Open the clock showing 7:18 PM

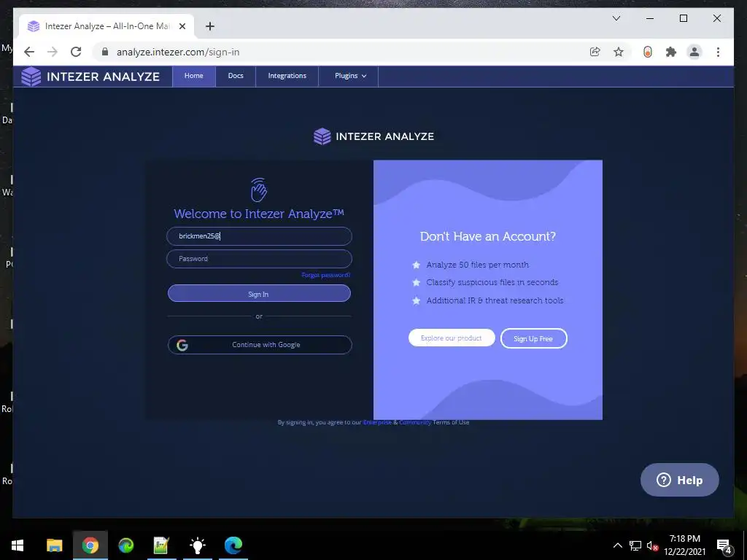coord(685,545)
